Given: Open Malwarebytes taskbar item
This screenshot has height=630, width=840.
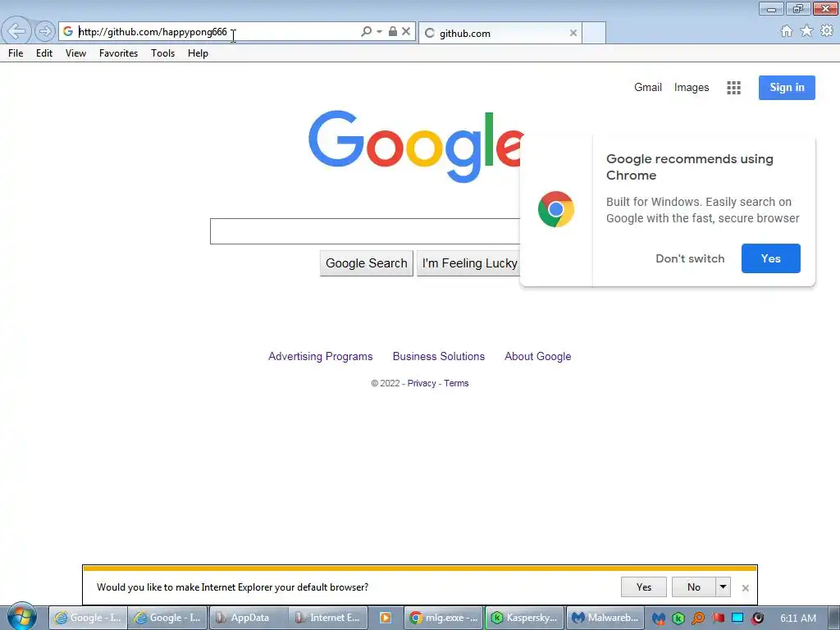Looking at the screenshot, I should [605, 618].
